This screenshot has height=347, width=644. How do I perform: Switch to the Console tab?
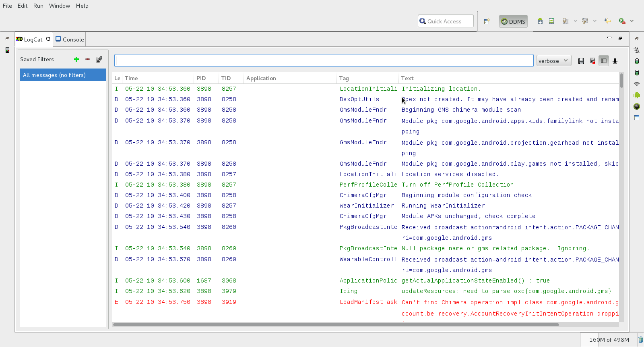pyautogui.click(x=70, y=39)
